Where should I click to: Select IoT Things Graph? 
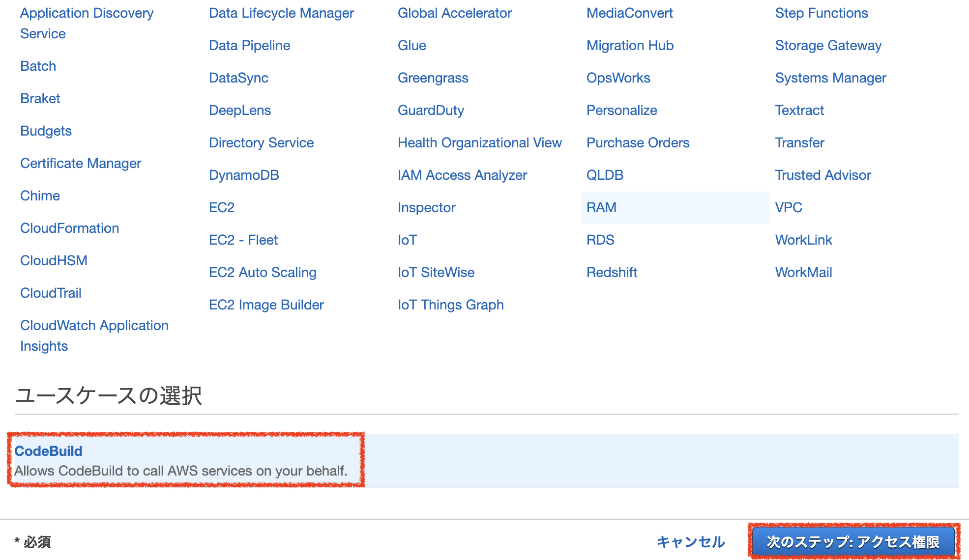(x=451, y=305)
